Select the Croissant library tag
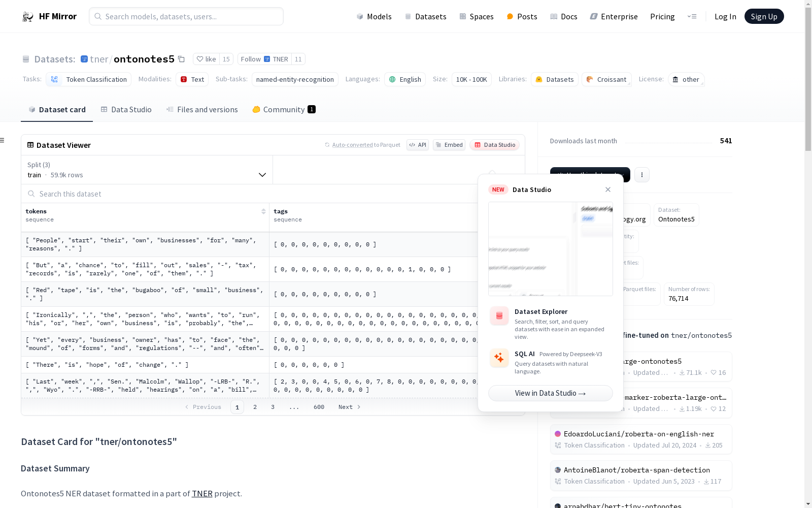 606,79
